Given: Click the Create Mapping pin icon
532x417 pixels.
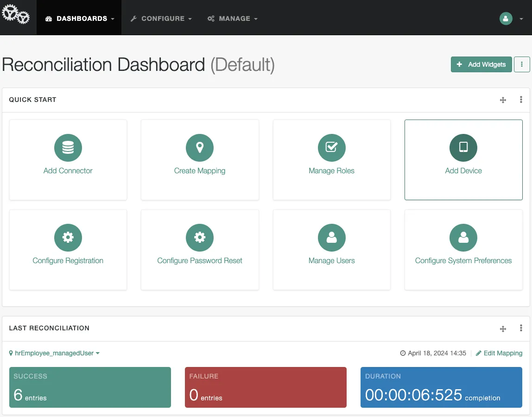Looking at the screenshot, I should pos(200,147).
